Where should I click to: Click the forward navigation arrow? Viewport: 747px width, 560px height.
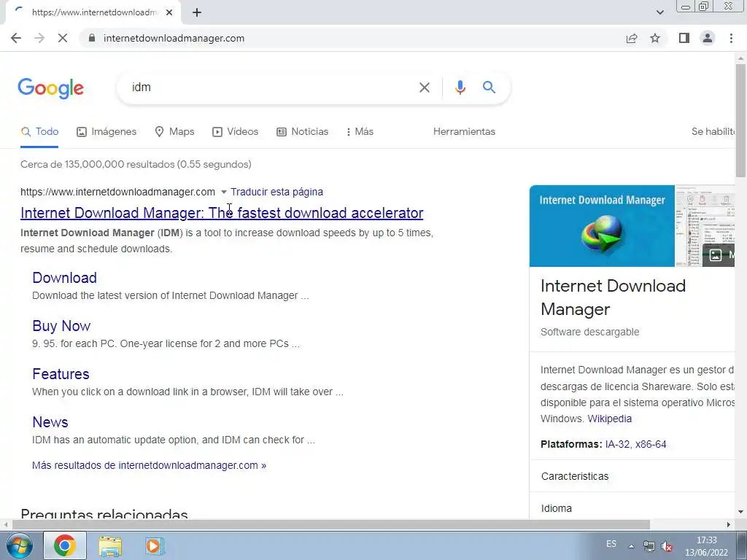coord(39,38)
